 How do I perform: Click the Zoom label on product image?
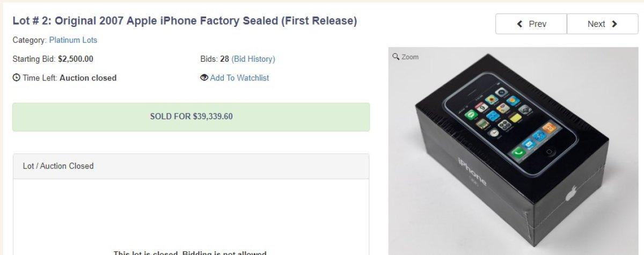410,57
